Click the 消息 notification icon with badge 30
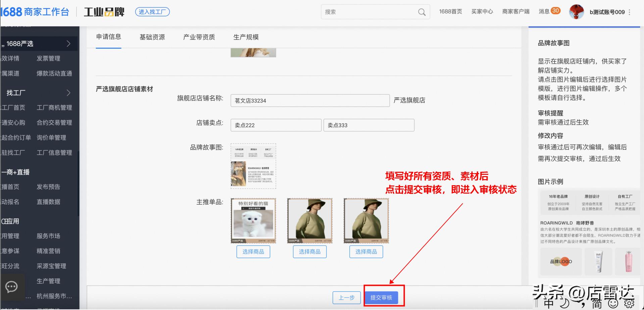This screenshot has height=310, width=644. (547, 11)
